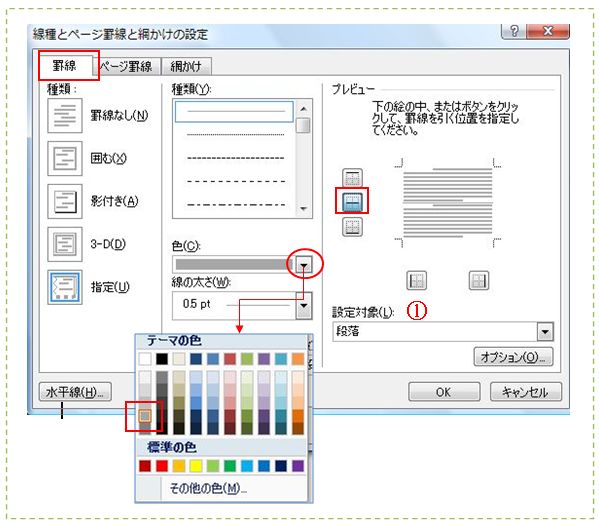Image resolution: width=599 pixels, height=526 pixels.
Task: Toggle the left border preview button
Action: (416, 281)
